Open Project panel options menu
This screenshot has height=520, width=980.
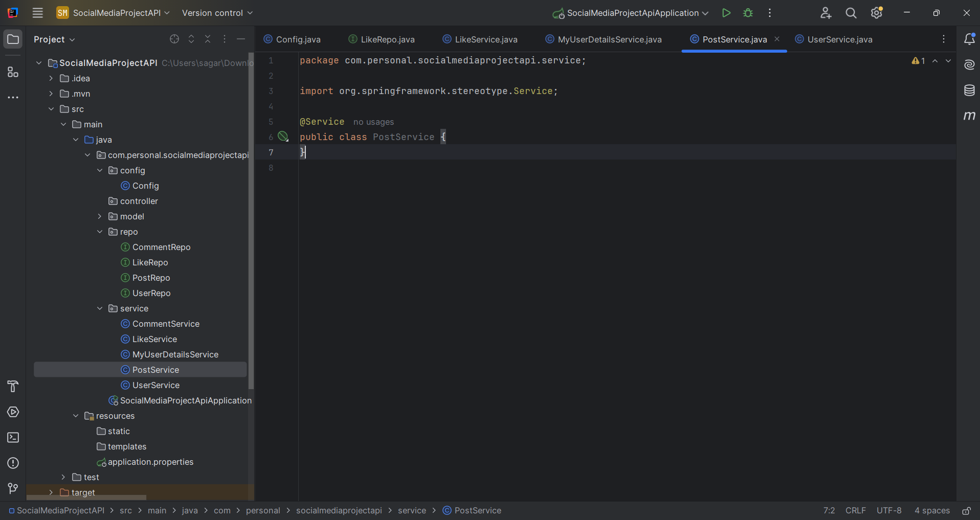pyautogui.click(x=225, y=39)
